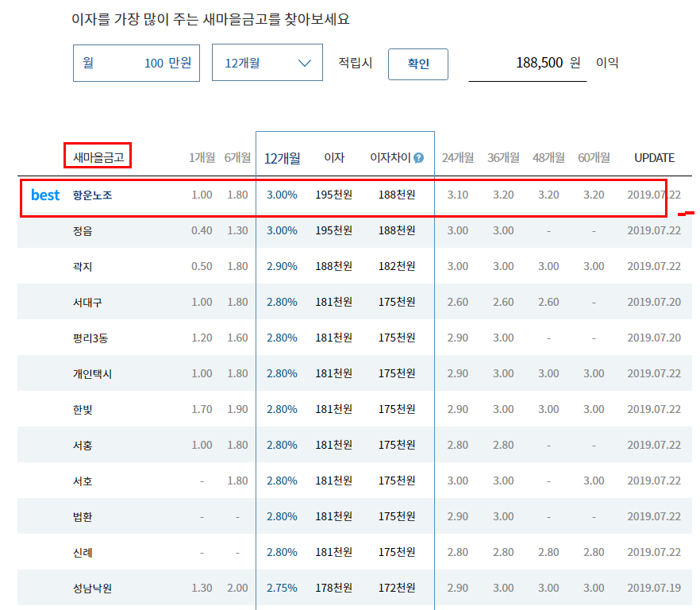This screenshot has width=700, height=610.
Task: Click the 188,500 원 profit result
Action: 548,63
